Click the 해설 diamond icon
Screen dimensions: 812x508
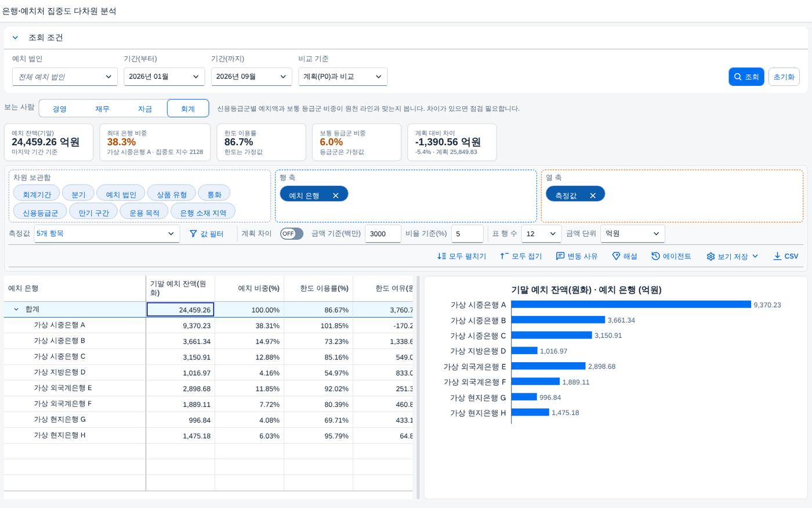click(x=617, y=256)
